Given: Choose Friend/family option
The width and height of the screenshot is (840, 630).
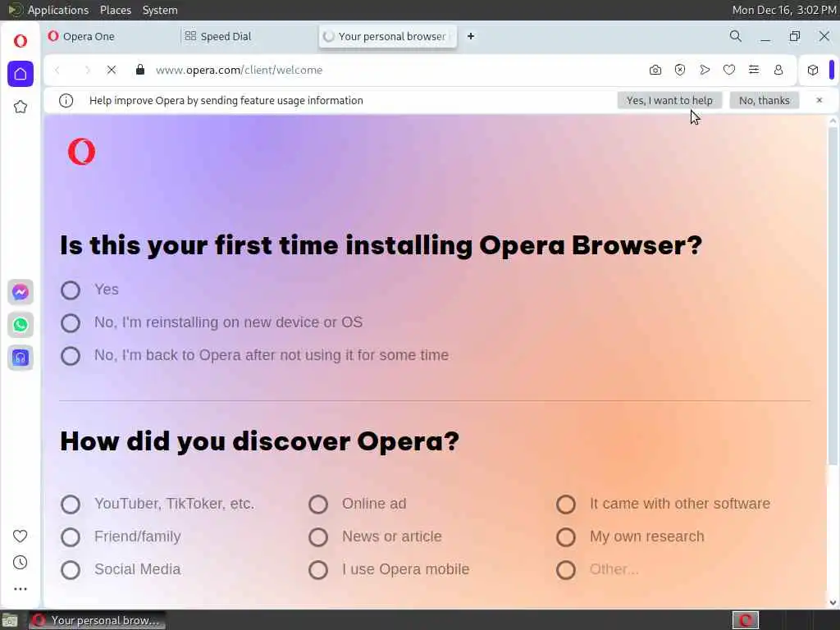Looking at the screenshot, I should pos(71,536).
